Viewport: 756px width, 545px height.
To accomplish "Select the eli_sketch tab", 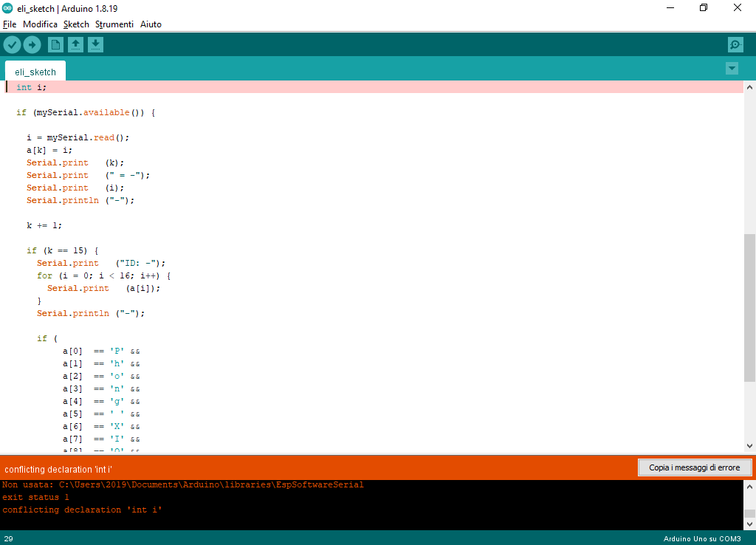I will 35,72.
